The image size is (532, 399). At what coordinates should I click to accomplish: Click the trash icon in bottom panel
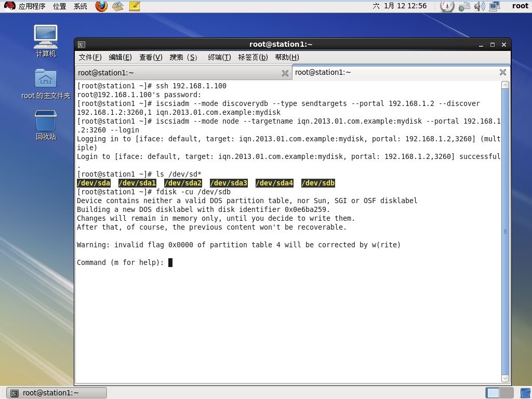(525, 393)
